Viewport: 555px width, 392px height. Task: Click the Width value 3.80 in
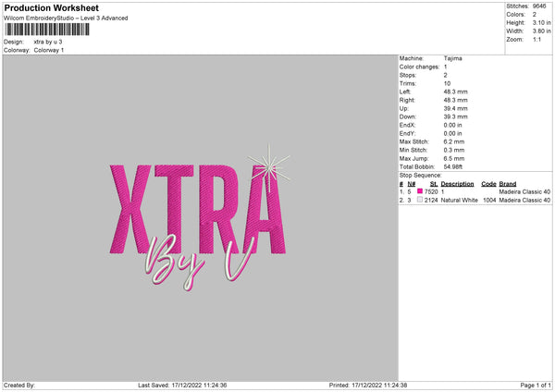[x=542, y=31]
